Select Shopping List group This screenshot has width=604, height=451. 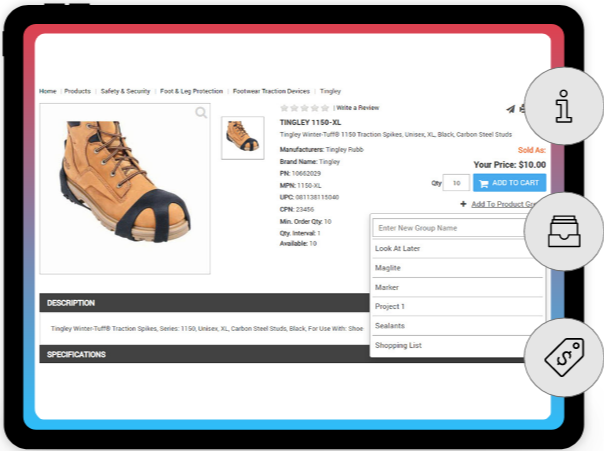tap(451, 345)
